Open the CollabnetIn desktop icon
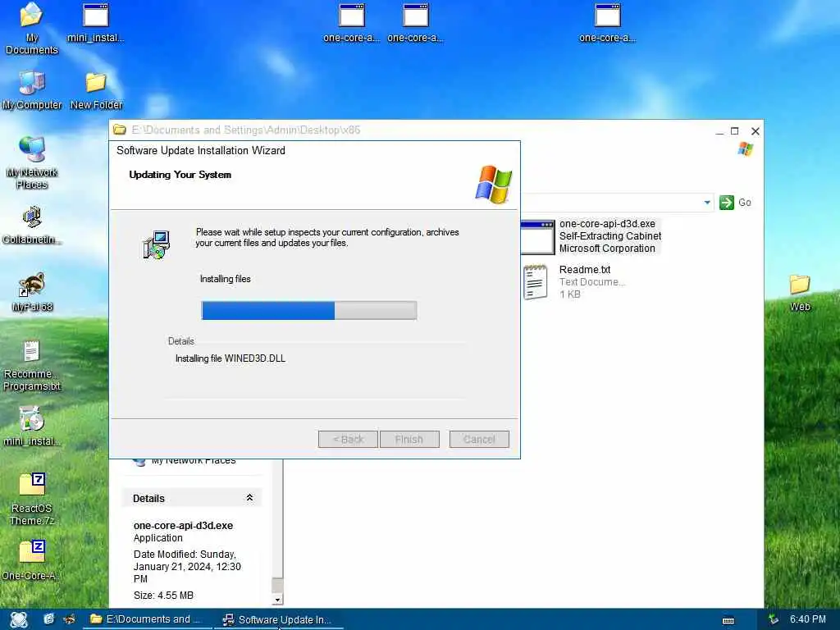 tap(32, 225)
